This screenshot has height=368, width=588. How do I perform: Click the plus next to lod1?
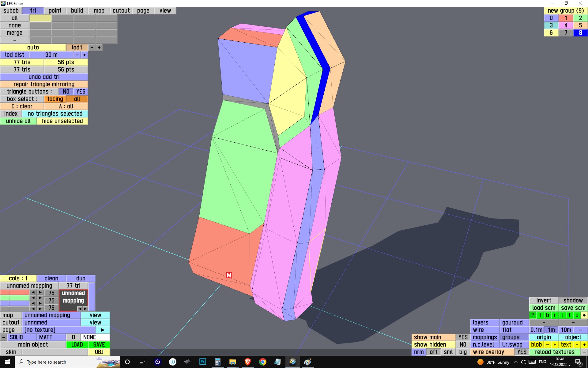click(99, 48)
